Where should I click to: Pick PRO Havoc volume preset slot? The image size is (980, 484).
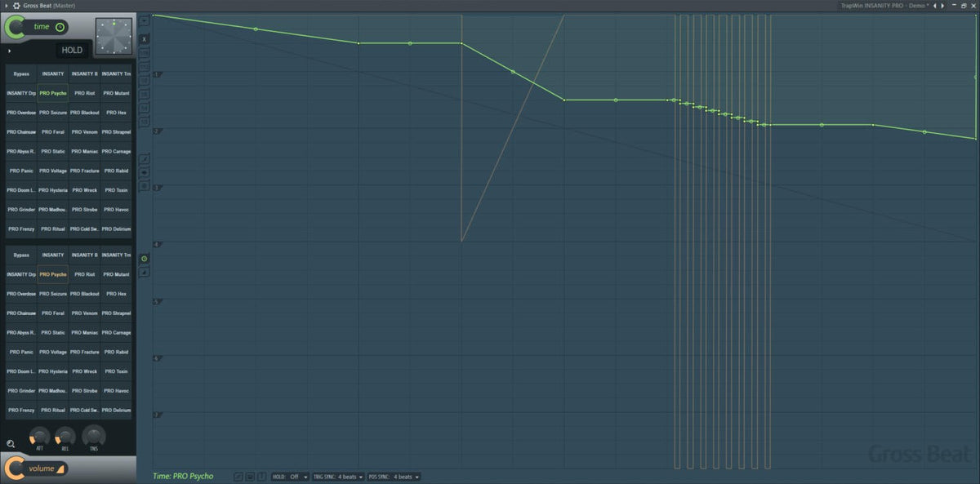click(x=116, y=391)
